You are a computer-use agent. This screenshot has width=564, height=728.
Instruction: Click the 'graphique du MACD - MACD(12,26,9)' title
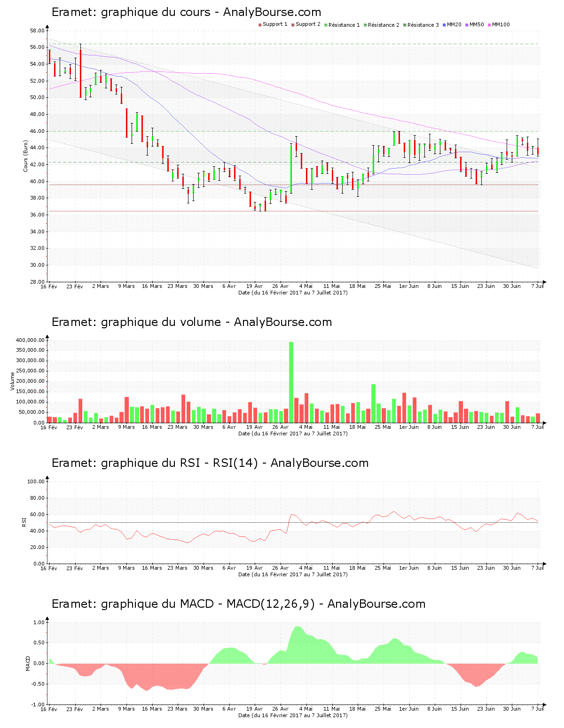(208, 604)
